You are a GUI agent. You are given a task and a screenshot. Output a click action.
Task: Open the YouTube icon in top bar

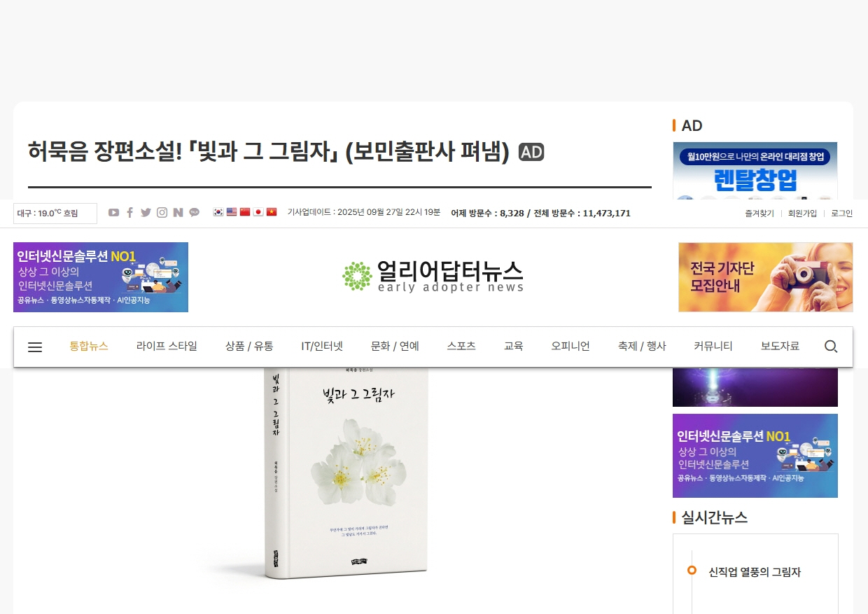[113, 213]
